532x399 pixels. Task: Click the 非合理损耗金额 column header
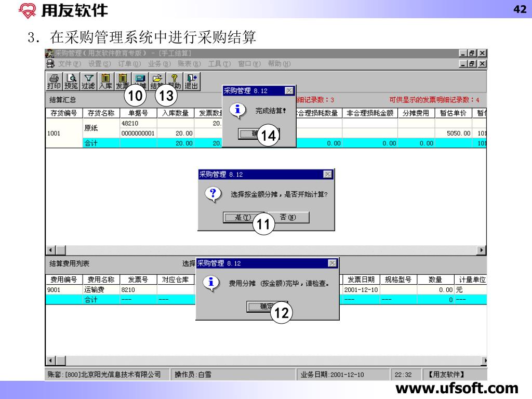tap(370, 113)
